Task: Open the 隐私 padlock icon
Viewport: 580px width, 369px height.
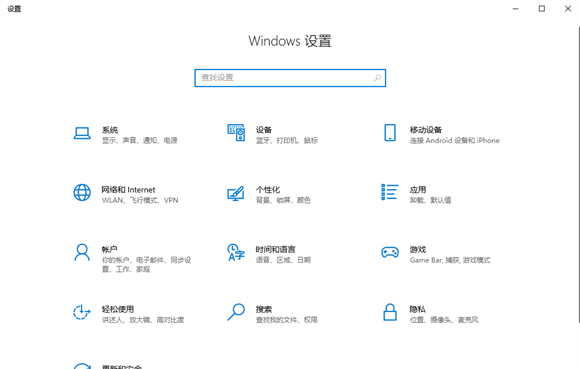Action: [x=390, y=312]
